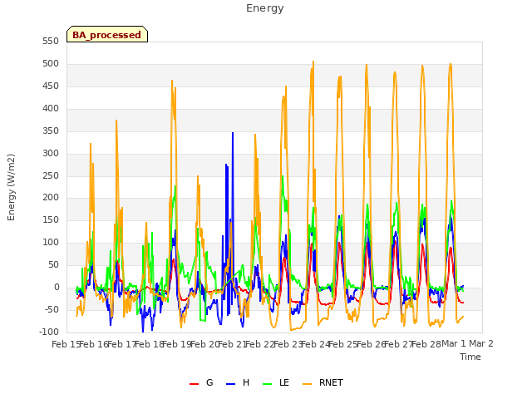
Task: Click the Energy chart title
Action: click(264, 8)
